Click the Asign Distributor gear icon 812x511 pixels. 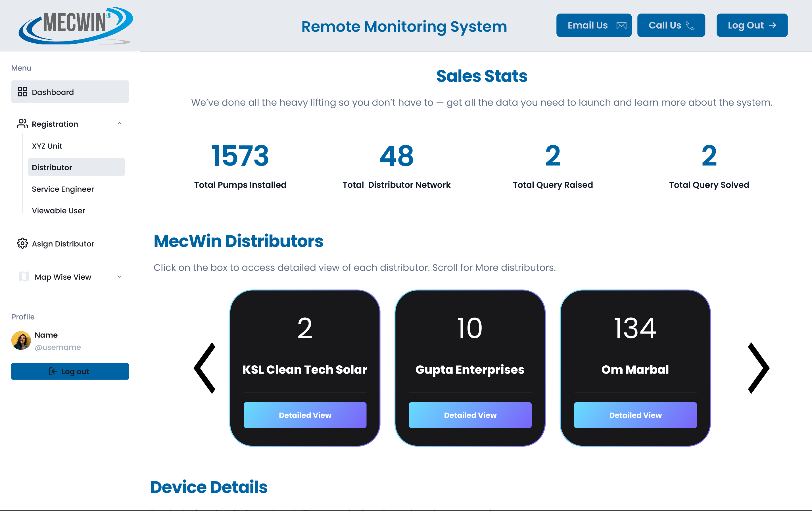(22, 243)
